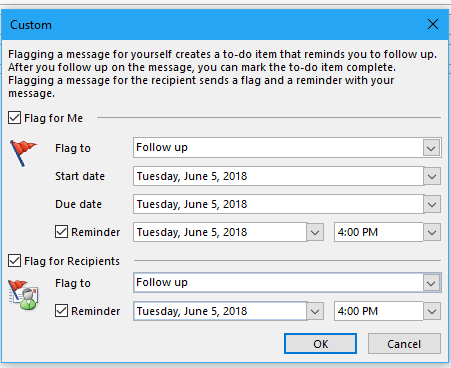Screen dimensions: 451x368
Task: Expand the recipients reminder time dropdown
Action: pos(432,311)
